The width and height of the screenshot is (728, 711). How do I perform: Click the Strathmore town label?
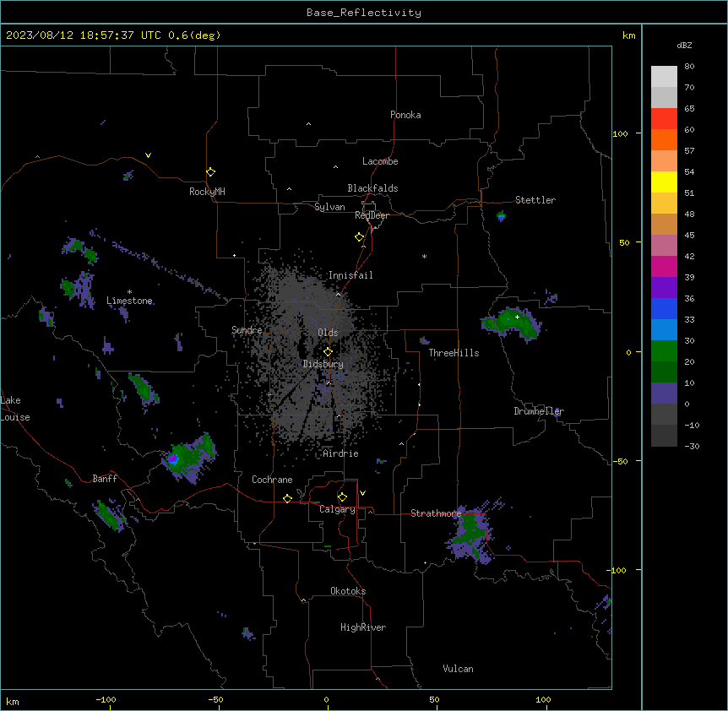click(x=436, y=513)
